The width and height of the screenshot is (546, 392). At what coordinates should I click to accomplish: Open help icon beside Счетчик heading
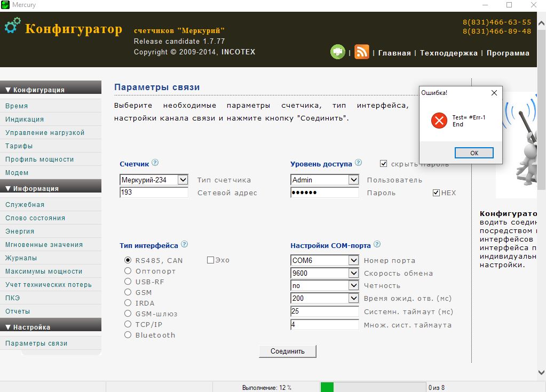155,163
